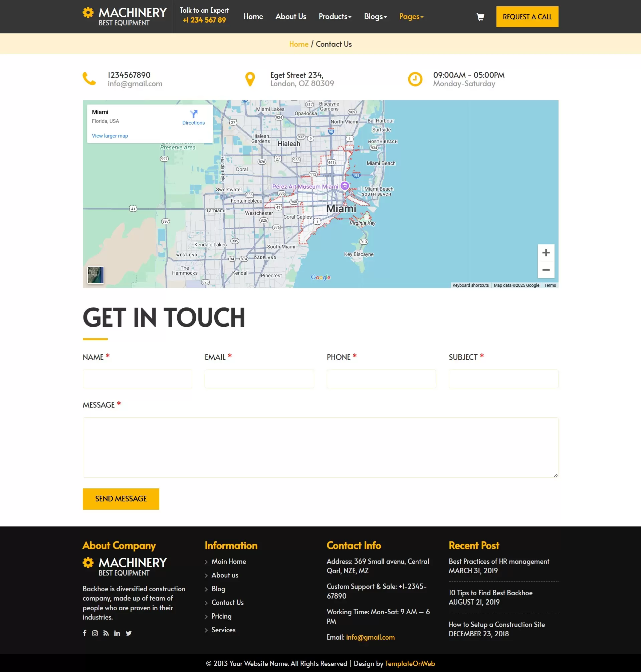Click Home in the breadcrumb trail
Viewport: 641px width, 672px height.
[298, 44]
